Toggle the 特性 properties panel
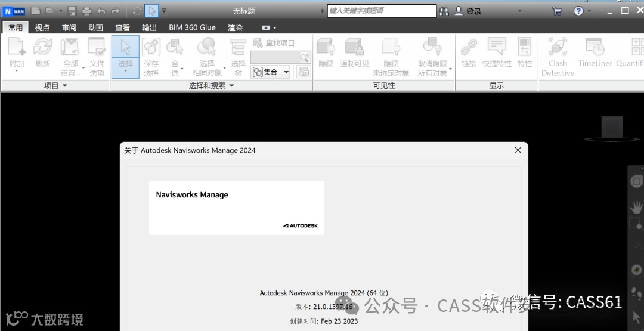 (525, 52)
